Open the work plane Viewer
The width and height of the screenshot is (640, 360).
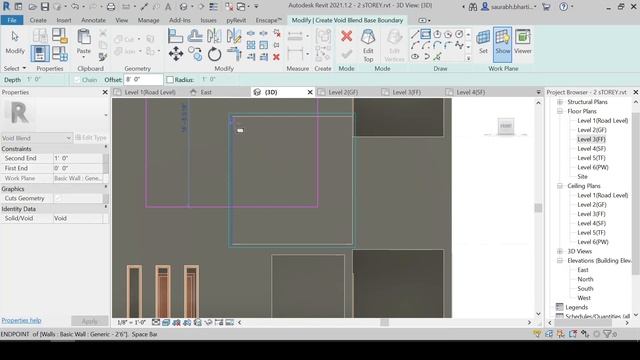[522, 42]
